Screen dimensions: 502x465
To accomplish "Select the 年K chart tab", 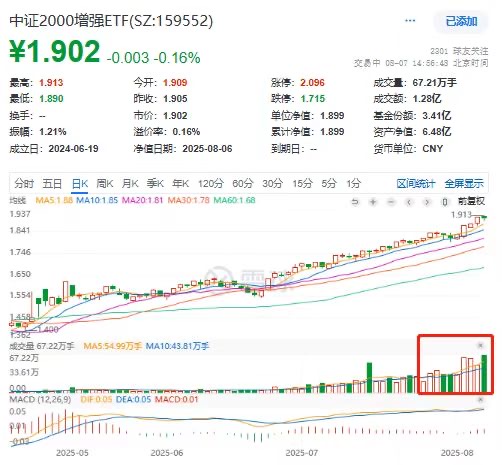I will [x=181, y=183].
